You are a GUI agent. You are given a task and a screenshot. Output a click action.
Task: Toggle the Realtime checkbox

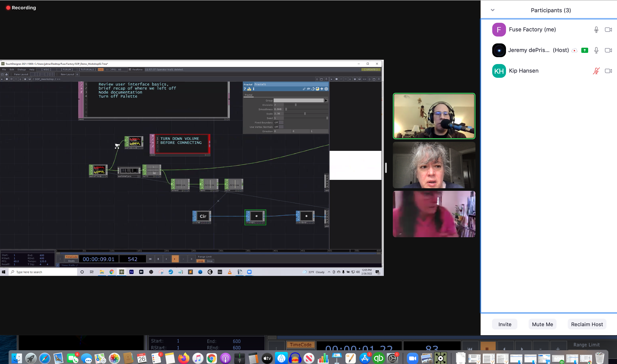(130, 70)
